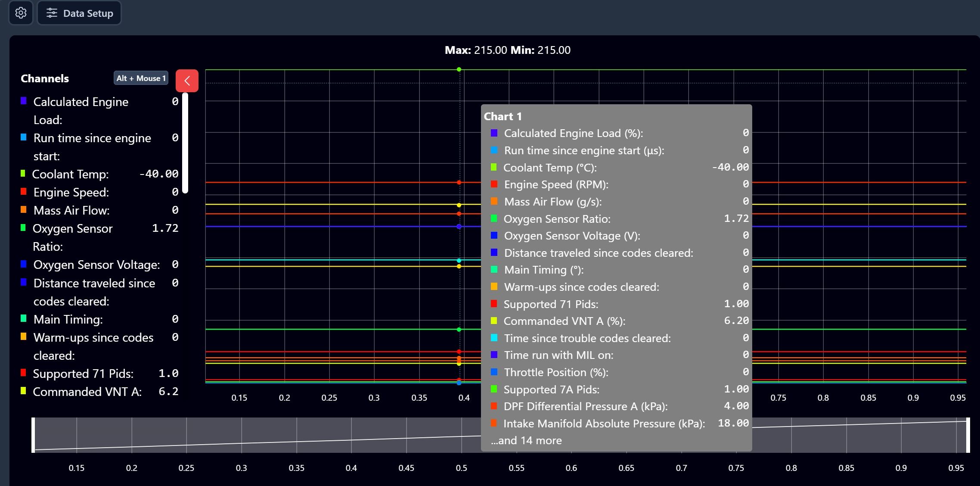Select Distance traveled since codes cleared channel
Image resolution: width=980 pixels, height=486 pixels.
pos(99,292)
